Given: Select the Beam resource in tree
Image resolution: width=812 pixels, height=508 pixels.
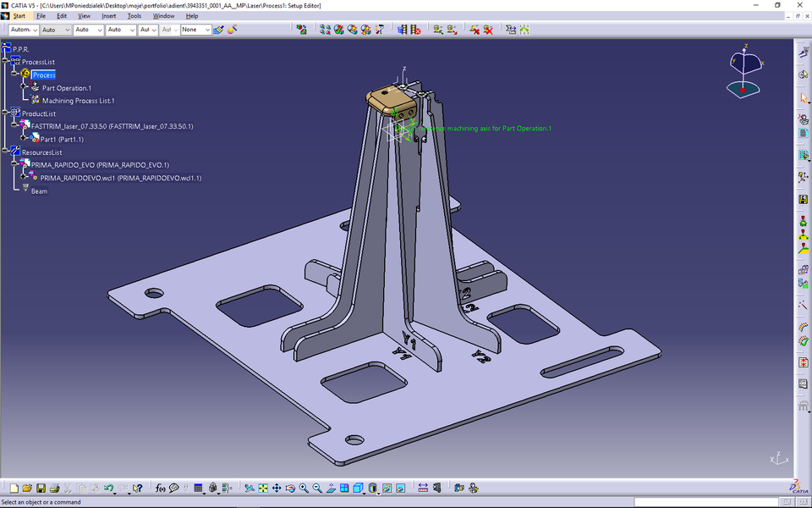Looking at the screenshot, I should point(39,191).
